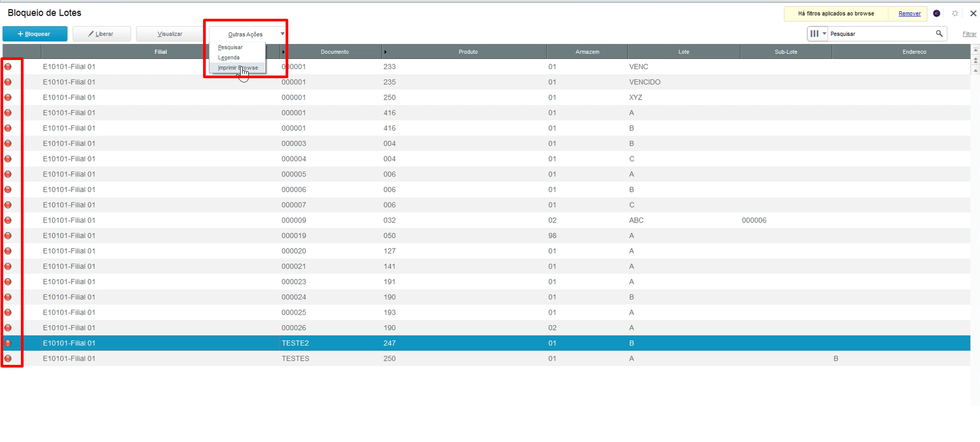Click product cell 141

point(390,266)
